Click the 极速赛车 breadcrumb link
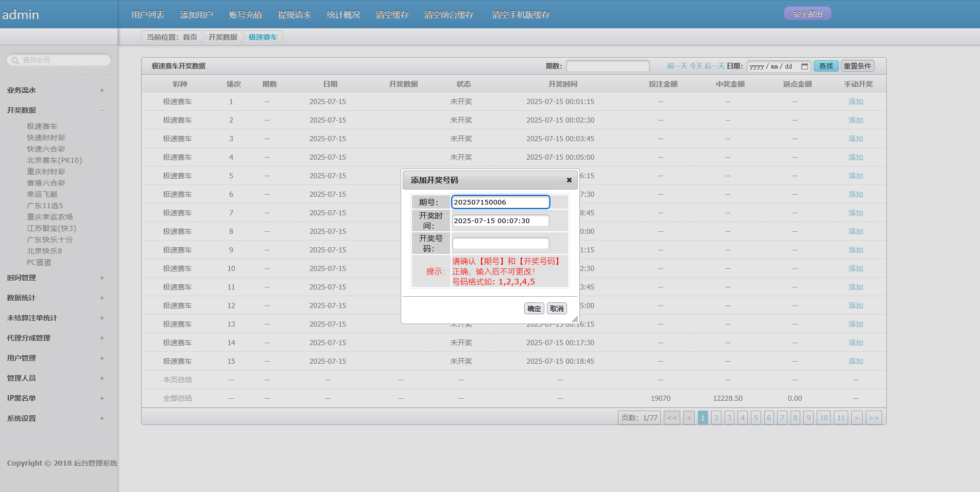This screenshot has width=980, height=492. click(x=263, y=37)
